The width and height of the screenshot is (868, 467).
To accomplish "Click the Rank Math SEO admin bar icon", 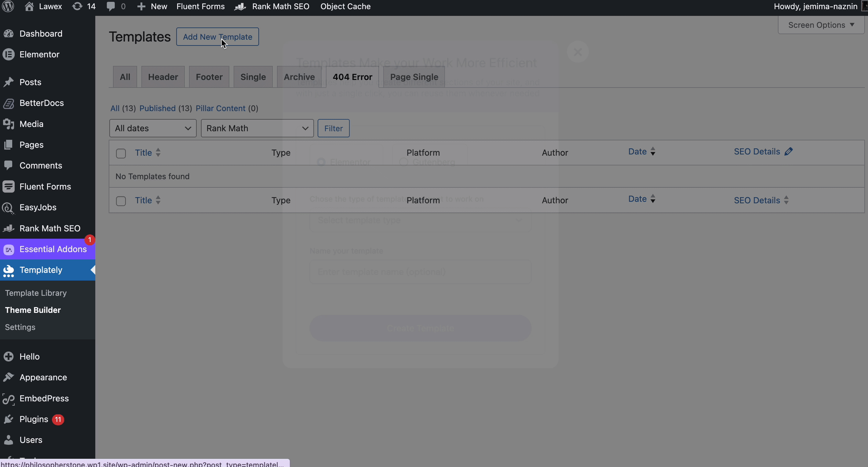I will click(240, 6).
